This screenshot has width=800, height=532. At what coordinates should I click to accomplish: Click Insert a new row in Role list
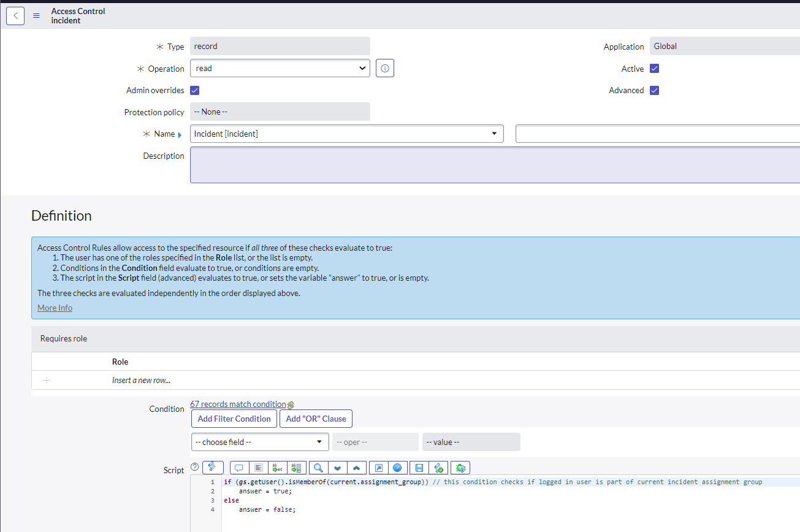141,380
